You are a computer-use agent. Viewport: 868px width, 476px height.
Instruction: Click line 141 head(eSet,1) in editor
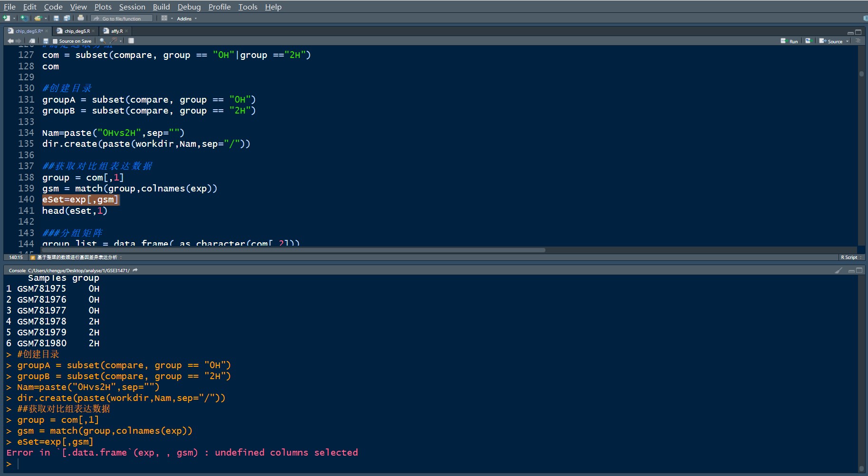[x=75, y=211]
